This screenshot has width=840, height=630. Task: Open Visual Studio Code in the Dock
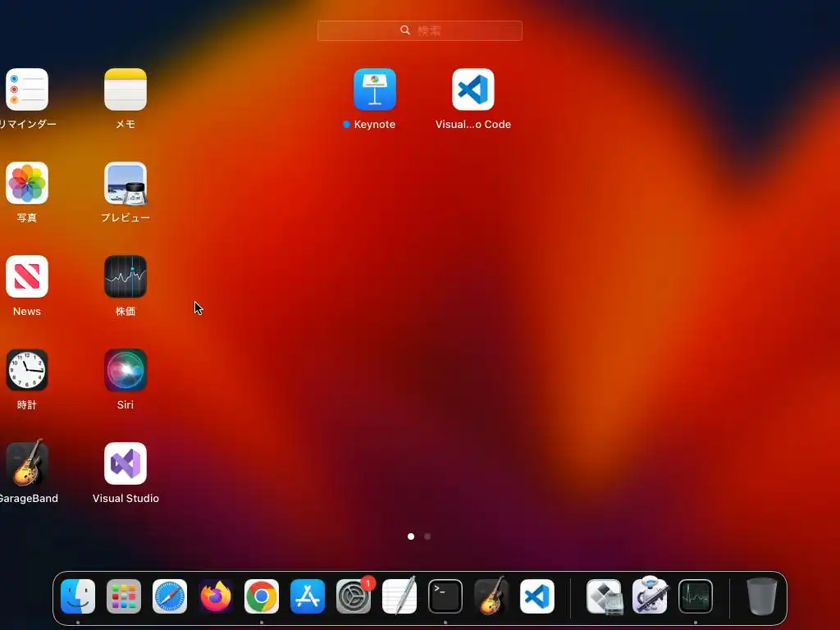coord(537,596)
